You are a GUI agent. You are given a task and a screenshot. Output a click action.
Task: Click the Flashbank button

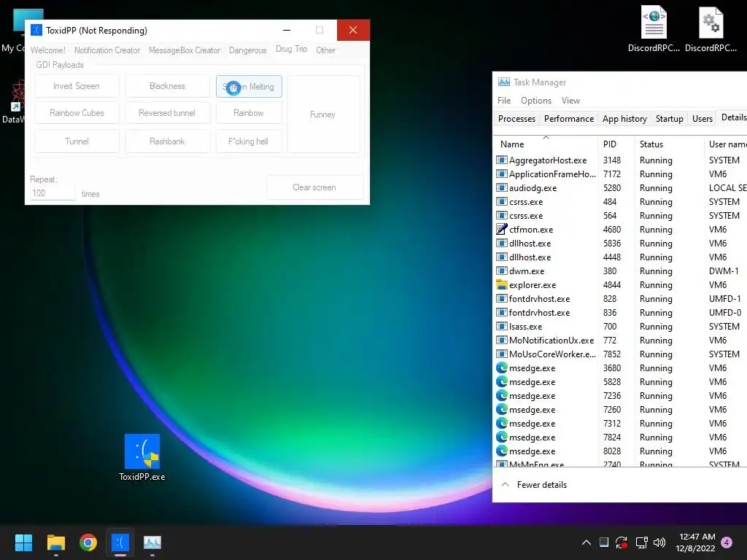[167, 141]
